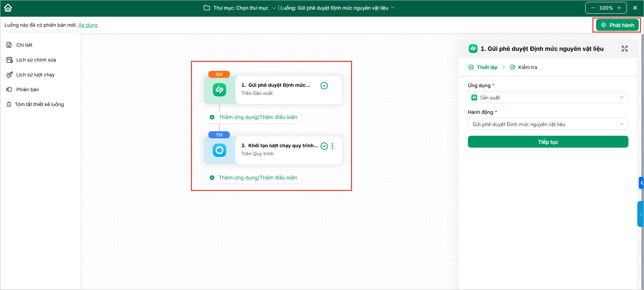Image resolution: width=644 pixels, height=290 pixels.
Task: Switch to the Kiểm tra tab
Action: [x=524, y=67]
